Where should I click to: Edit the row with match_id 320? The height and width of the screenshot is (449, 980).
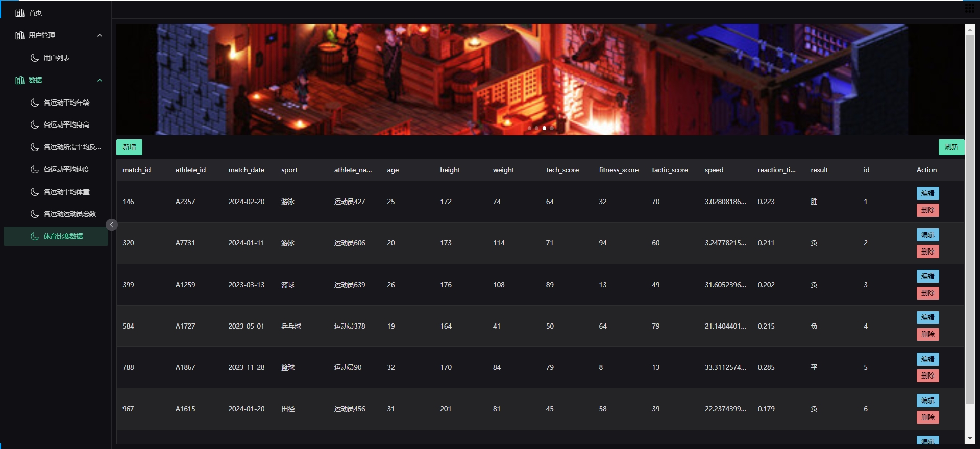click(928, 235)
